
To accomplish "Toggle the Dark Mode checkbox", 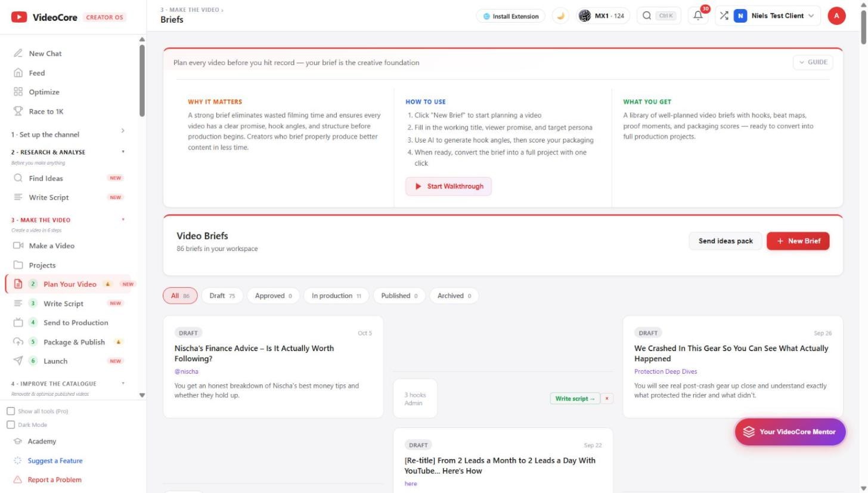I will pos(11,425).
